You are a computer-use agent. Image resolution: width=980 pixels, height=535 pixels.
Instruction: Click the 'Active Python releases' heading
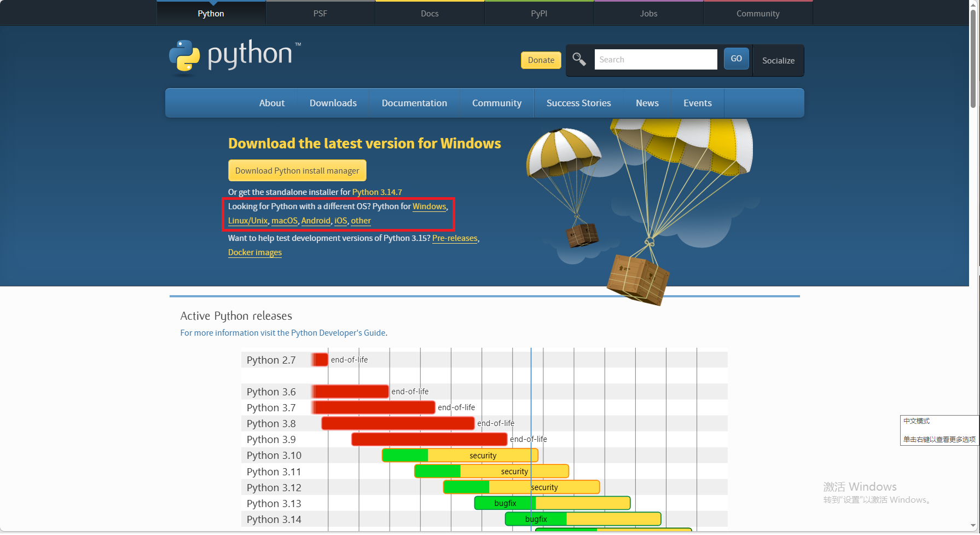(x=236, y=316)
